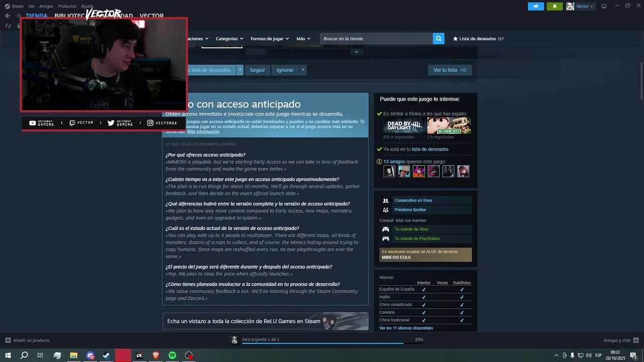Open fourth friend avatar in friends row

tap(433, 171)
